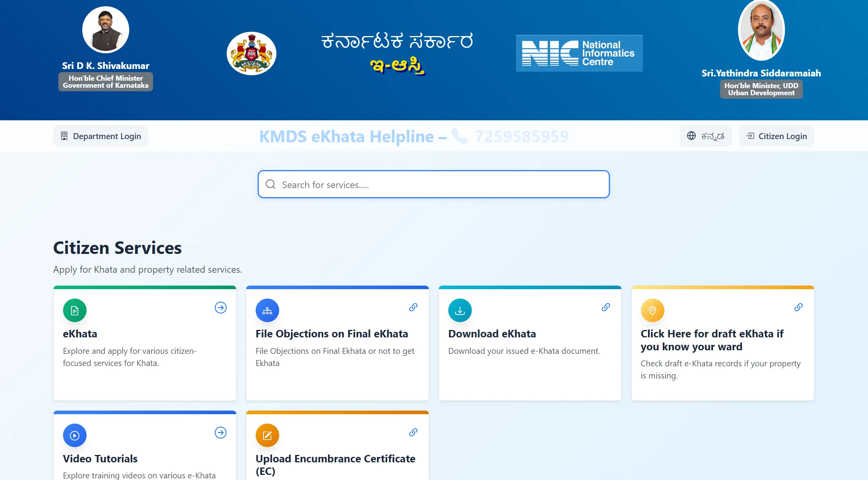The image size is (868, 480).
Task: Switch language to ಕನ್ನಡ
Action: point(706,136)
